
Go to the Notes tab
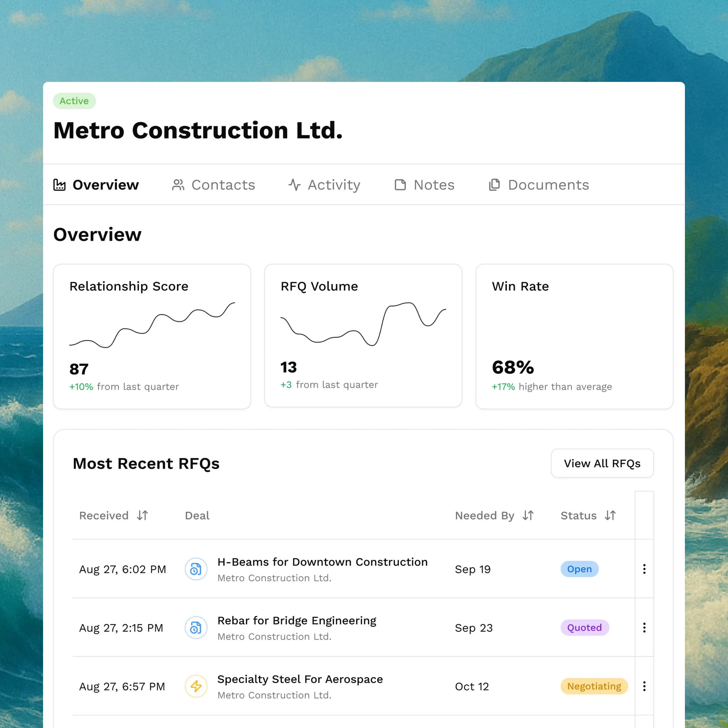point(424,185)
